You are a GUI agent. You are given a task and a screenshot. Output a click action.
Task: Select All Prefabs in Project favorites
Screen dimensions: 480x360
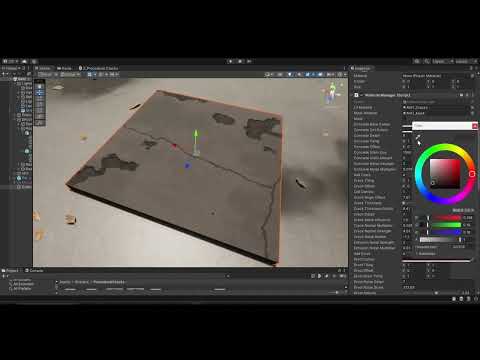tap(22, 288)
